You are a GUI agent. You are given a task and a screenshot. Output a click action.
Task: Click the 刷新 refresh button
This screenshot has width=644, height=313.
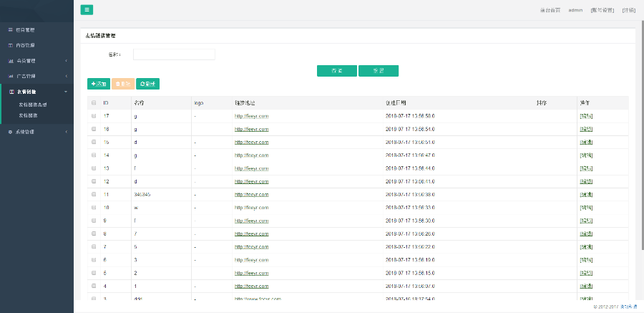point(148,84)
